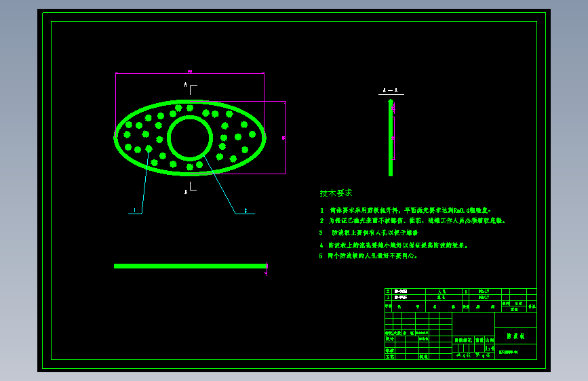This screenshot has width=588, height=381.
Task: Select the vertical A-A section bar
Action: [x=391, y=138]
